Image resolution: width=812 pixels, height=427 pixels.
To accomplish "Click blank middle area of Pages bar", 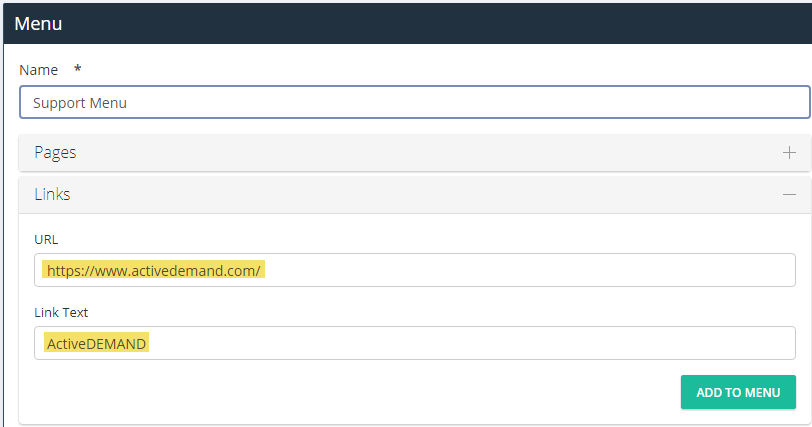I will coord(414,153).
